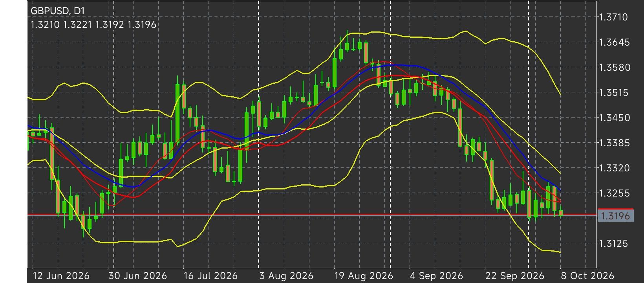Click the 1.3710 price axis label
The image size is (644, 283).
point(614,17)
